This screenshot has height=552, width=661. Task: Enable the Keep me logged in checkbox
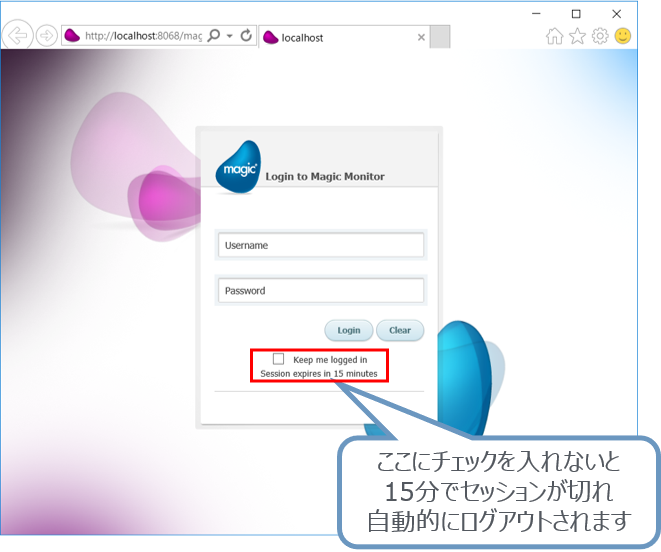click(279, 359)
